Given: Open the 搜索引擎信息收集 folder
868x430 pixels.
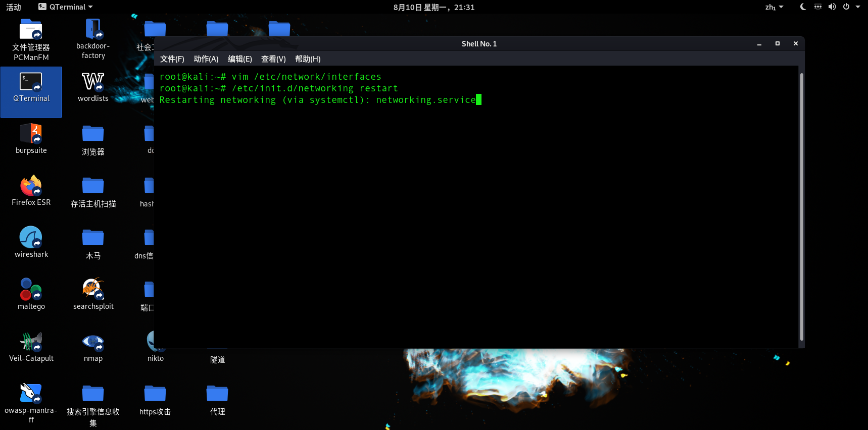Looking at the screenshot, I should [93, 406].
